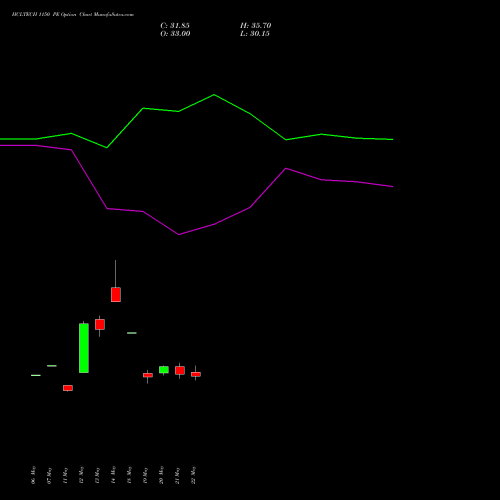This screenshot has height=500, width=500.
Task: Click the low value 'L: 30.15'
Action: [x=255, y=34]
